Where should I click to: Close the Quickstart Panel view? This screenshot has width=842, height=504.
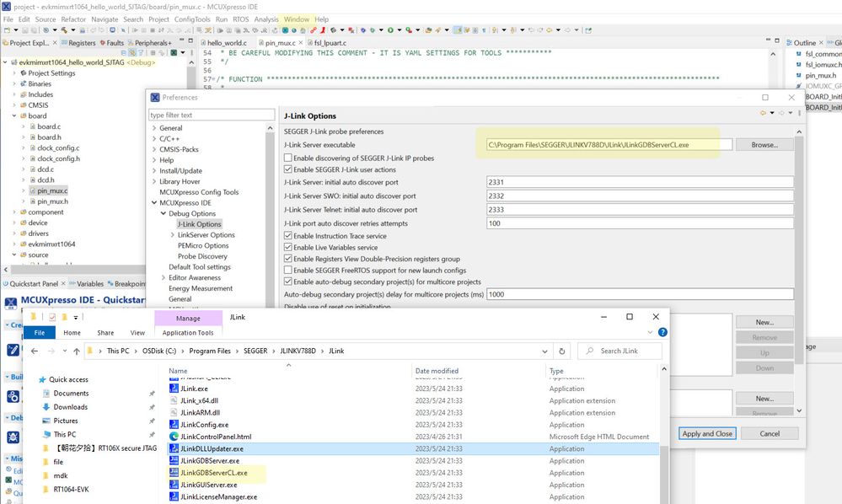pos(63,283)
